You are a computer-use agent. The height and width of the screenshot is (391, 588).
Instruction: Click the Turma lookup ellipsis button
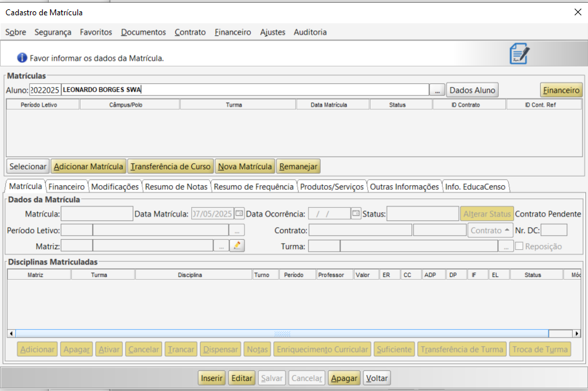[506, 246]
